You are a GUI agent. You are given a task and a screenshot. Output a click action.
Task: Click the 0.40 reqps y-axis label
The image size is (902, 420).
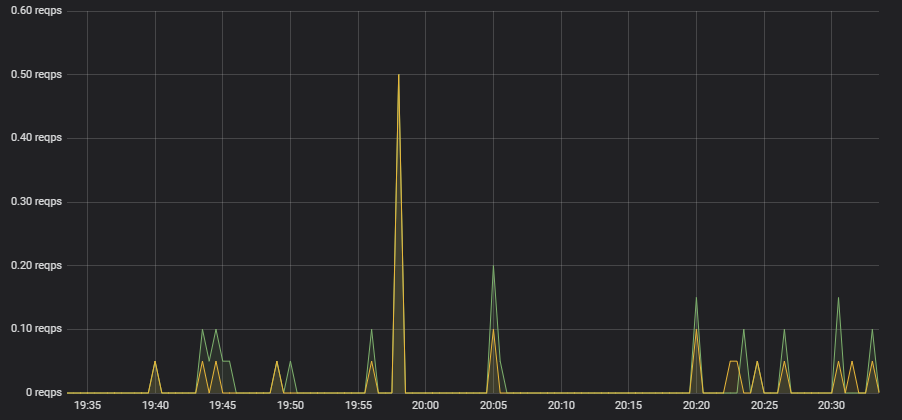click(36, 138)
